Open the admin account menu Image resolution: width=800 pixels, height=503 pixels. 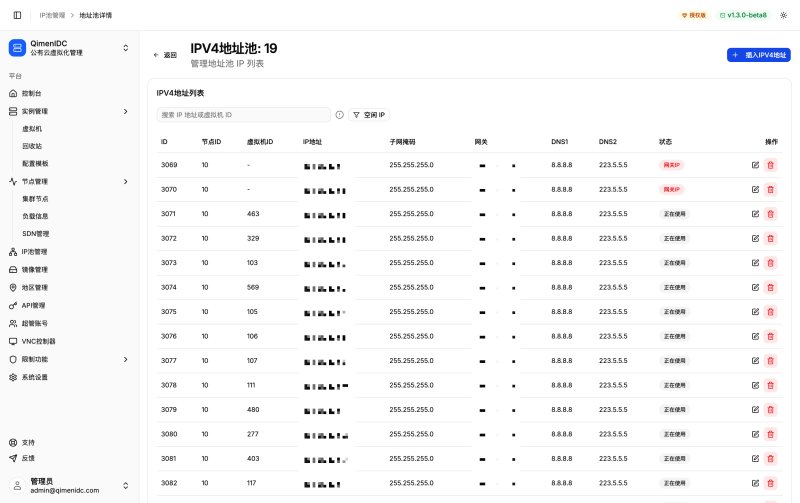coord(126,486)
